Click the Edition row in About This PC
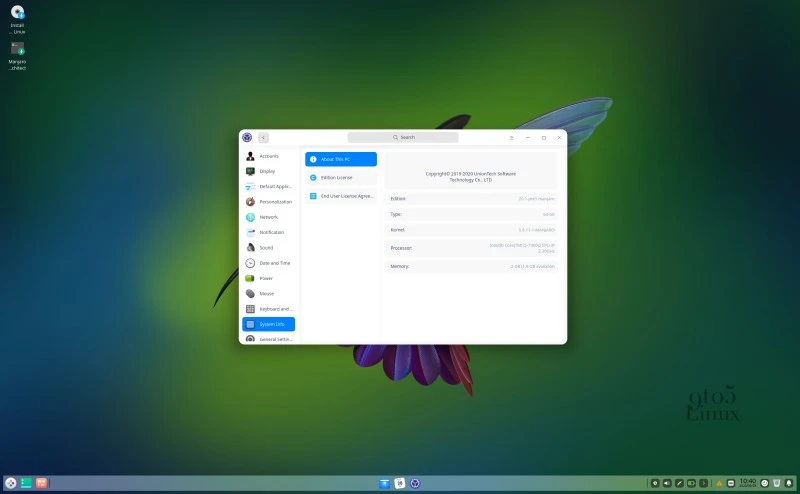Screen dimensions: 800x494 [x=471, y=199]
